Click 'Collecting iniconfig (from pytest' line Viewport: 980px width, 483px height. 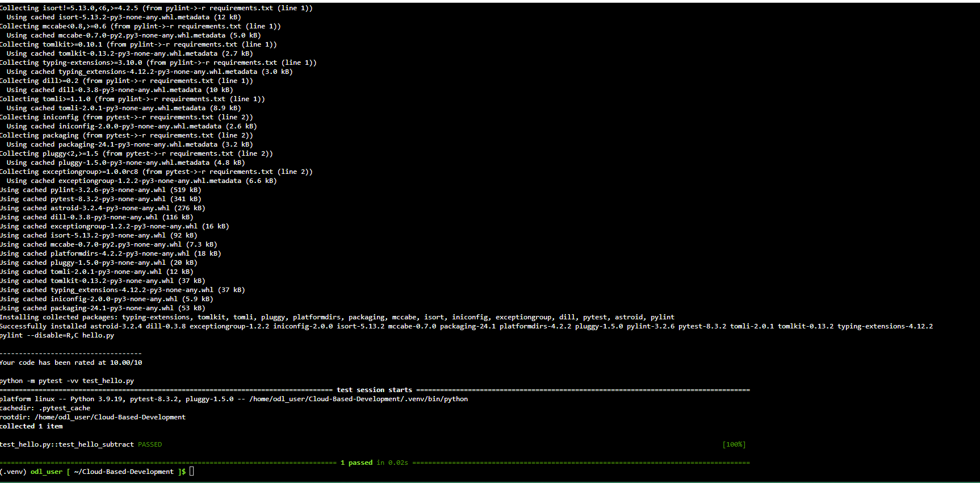pyautogui.click(x=127, y=117)
